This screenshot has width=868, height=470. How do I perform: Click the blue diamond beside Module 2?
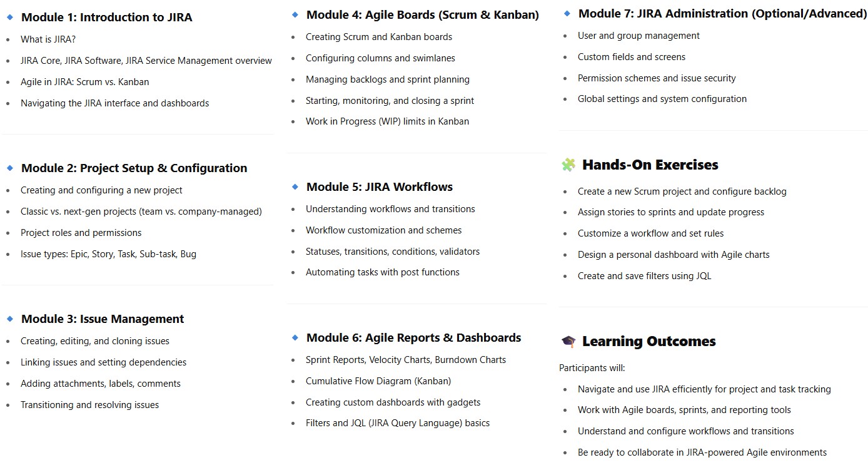[10, 168]
